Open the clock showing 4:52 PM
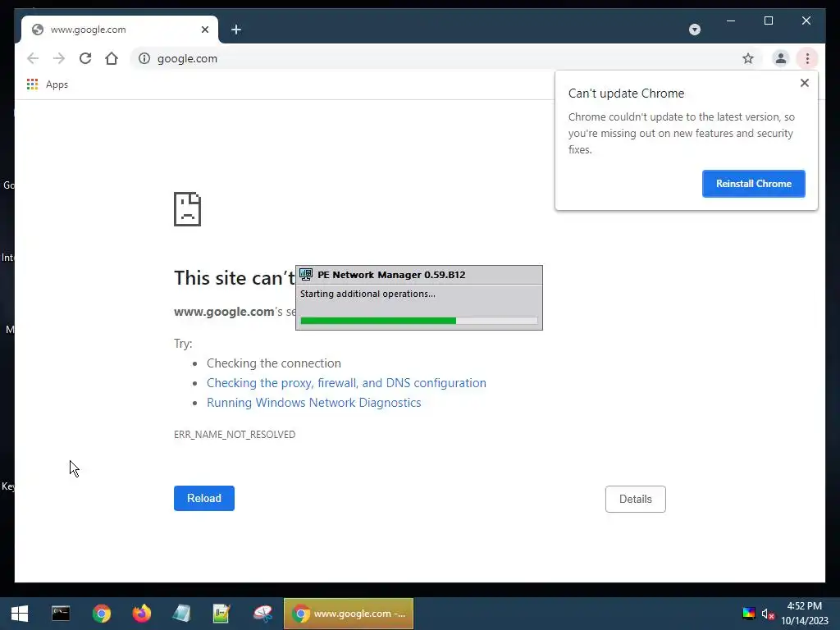Viewport: 840px width, 630px height. [x=804, y=614]
